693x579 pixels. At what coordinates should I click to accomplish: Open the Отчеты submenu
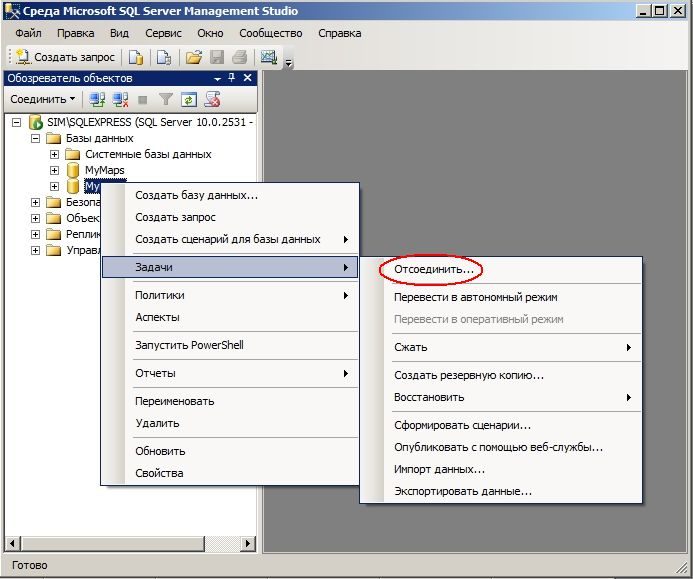tap(230, 373)
